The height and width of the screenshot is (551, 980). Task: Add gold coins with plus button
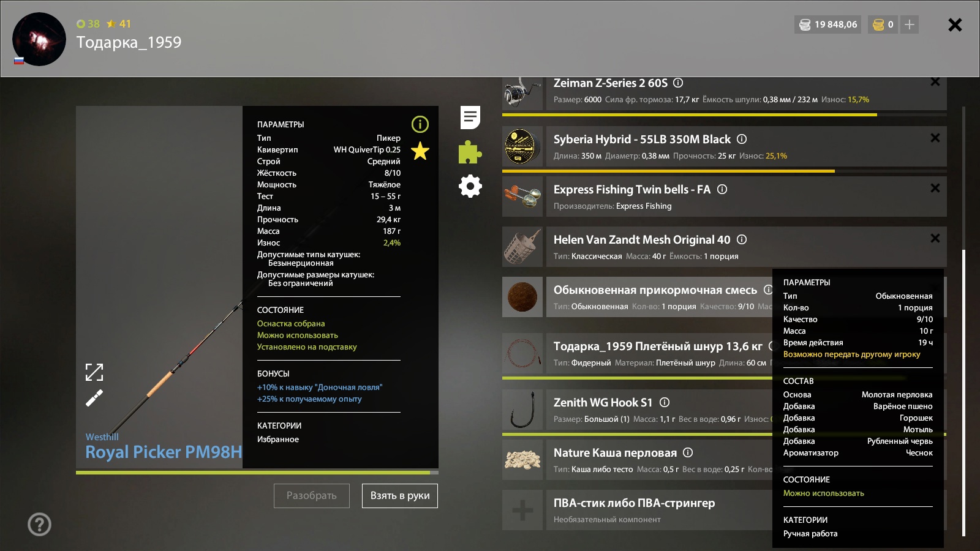pos(910,24)
